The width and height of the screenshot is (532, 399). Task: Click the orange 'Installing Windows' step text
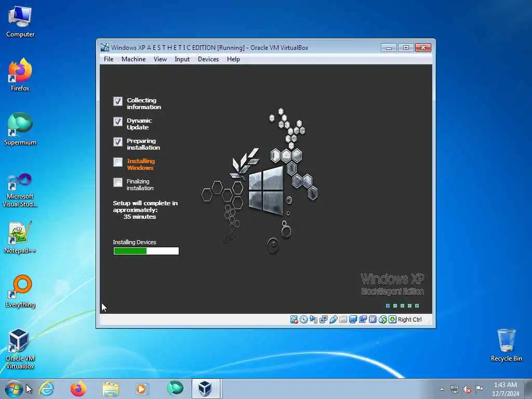click(x=141, y=165)
